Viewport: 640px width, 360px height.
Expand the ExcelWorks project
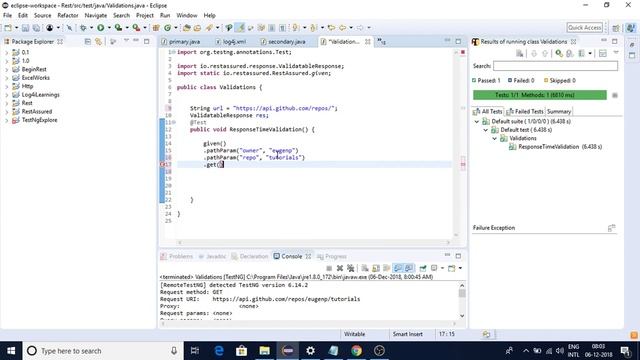pos(6,78)
